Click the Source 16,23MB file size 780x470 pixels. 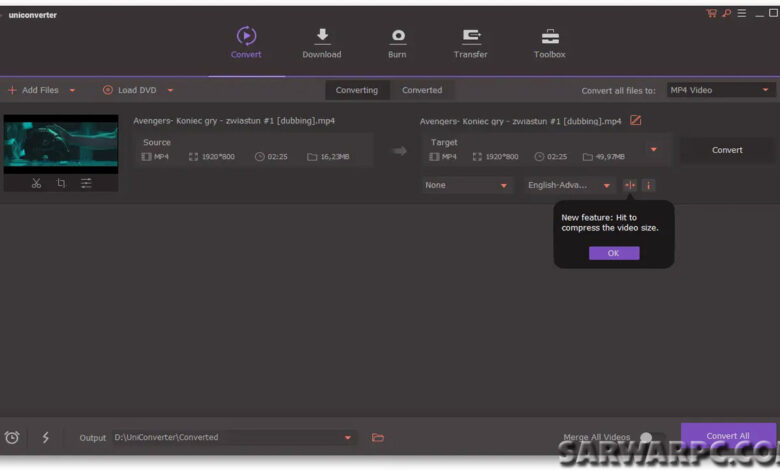(329, 157)
